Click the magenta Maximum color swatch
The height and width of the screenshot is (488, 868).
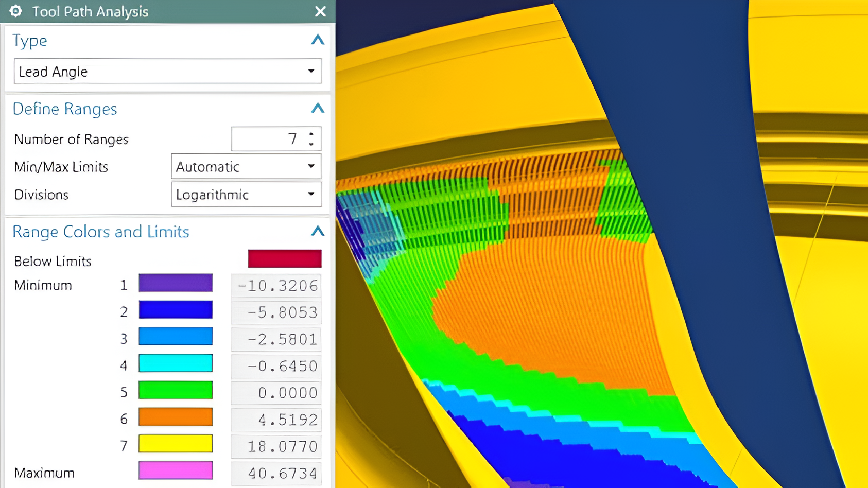coord(176,470)
